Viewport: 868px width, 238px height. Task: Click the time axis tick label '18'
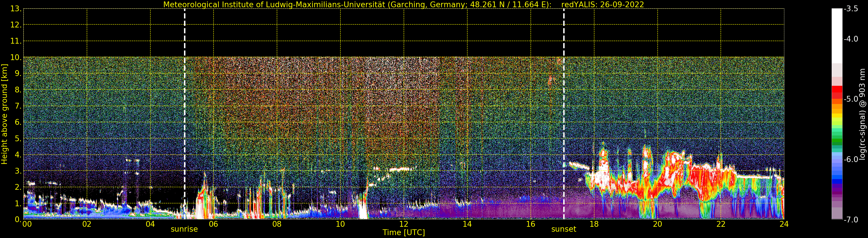pyautogui.click(x=594, y=224)
